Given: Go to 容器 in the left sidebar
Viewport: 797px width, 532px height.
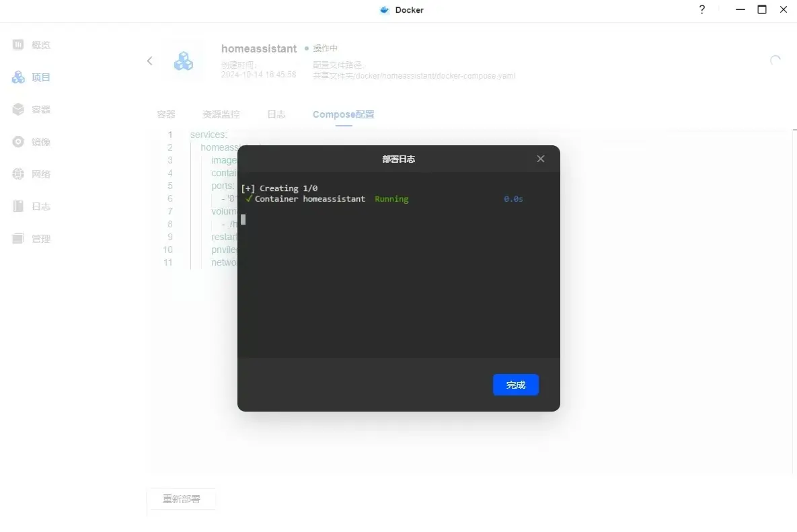Looking at the screenshot, I should (x=19, y=110).
